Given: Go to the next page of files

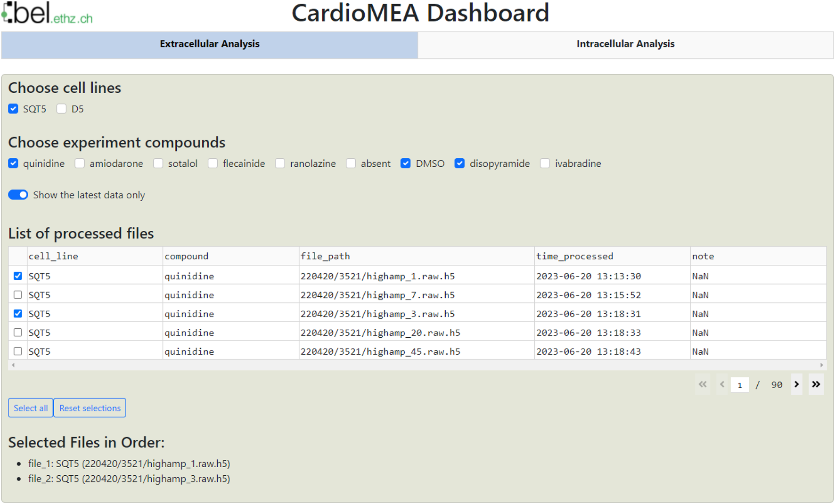Looking at the screenshot, I should click(796, 384).
